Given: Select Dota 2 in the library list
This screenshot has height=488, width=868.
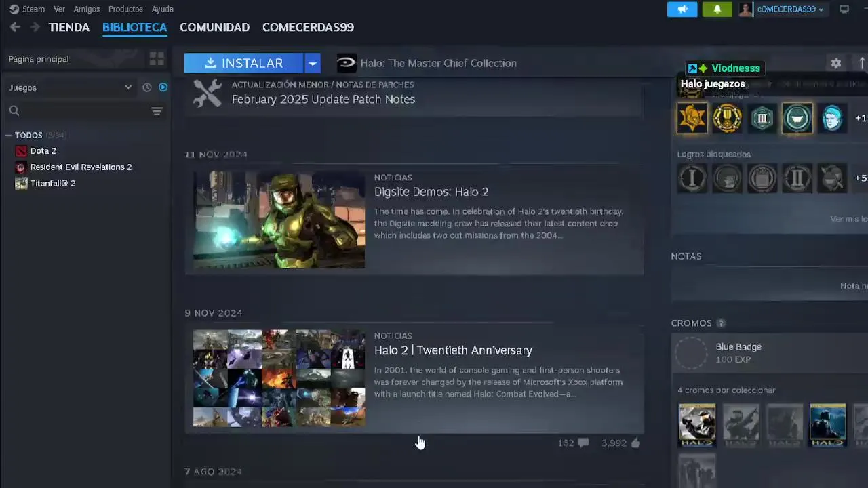Looking at the screenshot, I should [43, 150].
